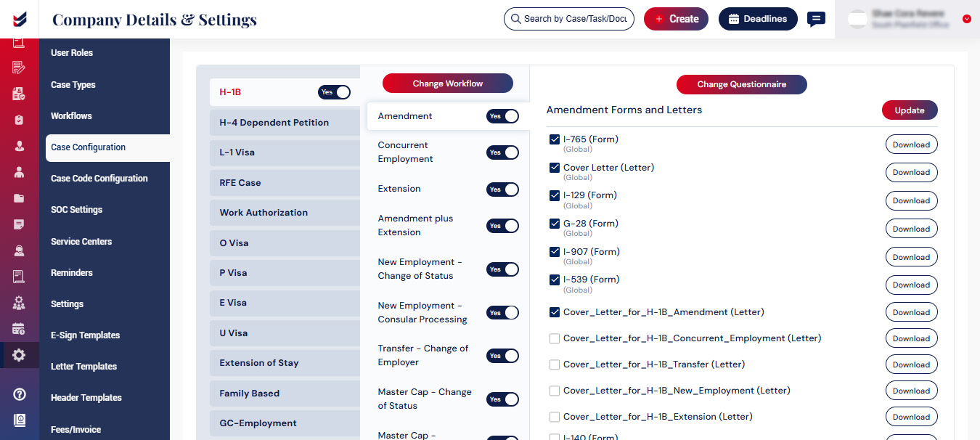Uncheck the I-907 (Form) checkbox
The height and width of the screenshot is (440, 980).
coord(555,252)
